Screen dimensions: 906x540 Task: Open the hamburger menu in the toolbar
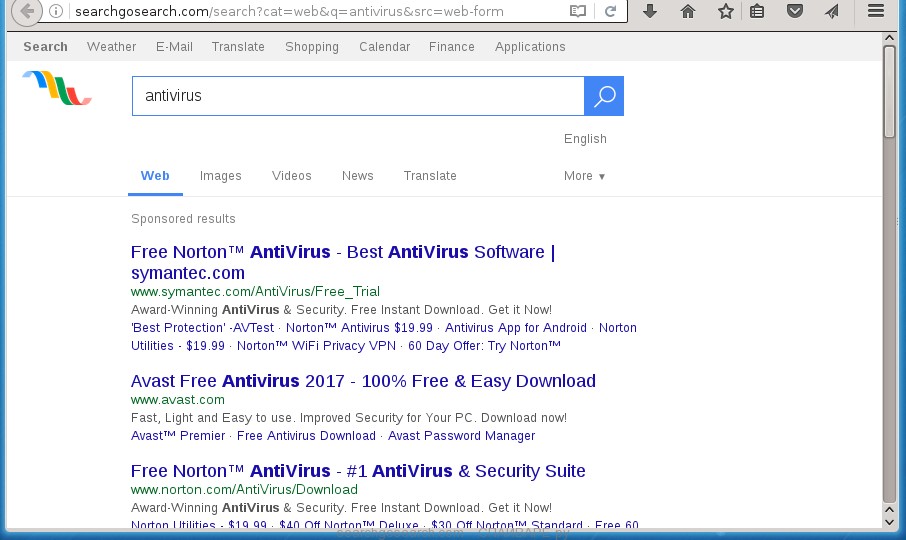point(876,12)
